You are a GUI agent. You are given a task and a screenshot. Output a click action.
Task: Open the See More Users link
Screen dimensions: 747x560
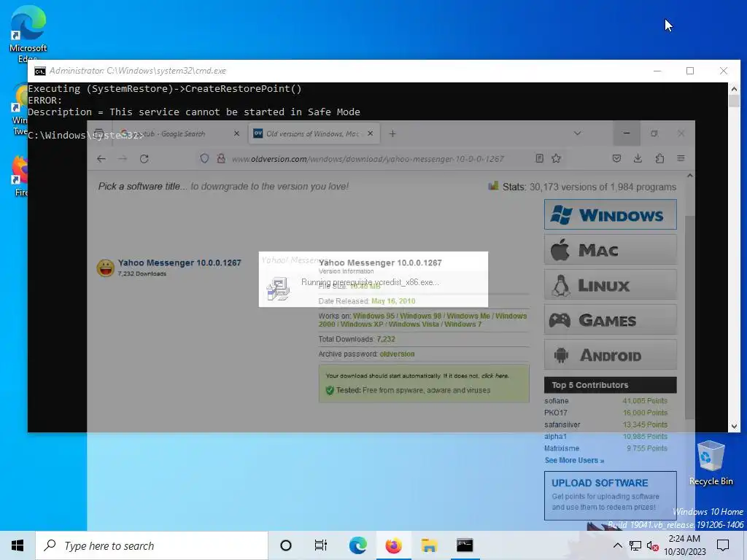coord(574,461)
